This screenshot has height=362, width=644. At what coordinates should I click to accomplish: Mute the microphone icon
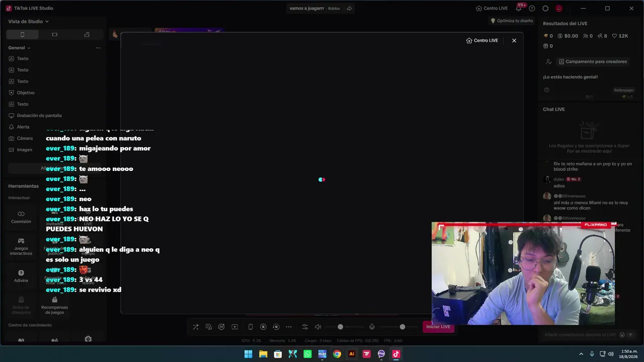372,327
